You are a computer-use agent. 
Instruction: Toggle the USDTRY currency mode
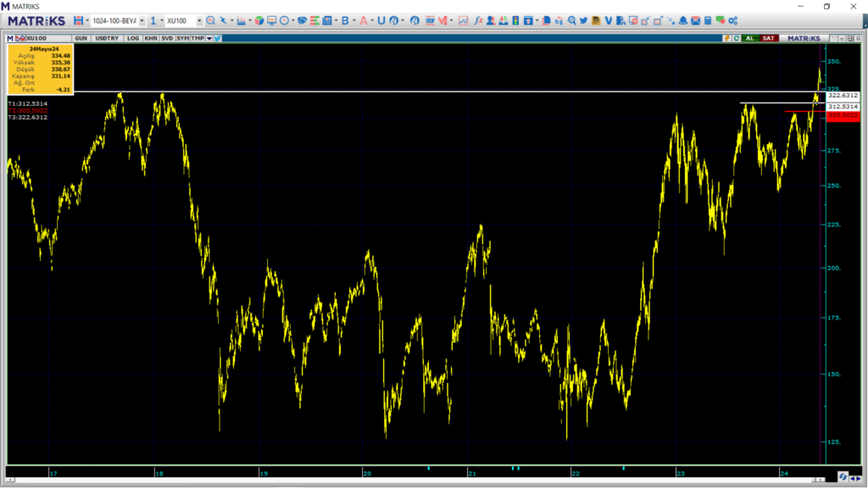[x=108, y=38]
